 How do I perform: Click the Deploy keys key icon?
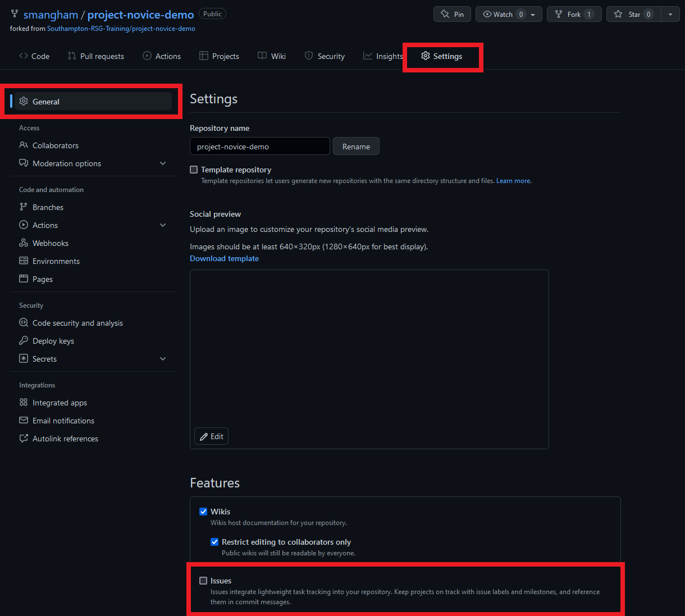coord(24,341)
